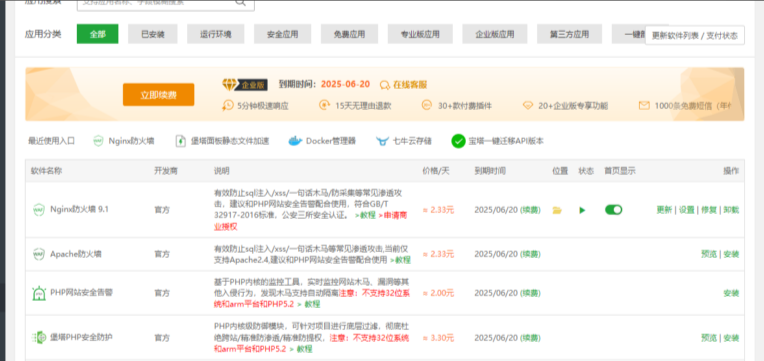This screenshot has height=361, width=764.
Task: Click the 企业版 diamond badge icon
Action: (x=230, y=84)
